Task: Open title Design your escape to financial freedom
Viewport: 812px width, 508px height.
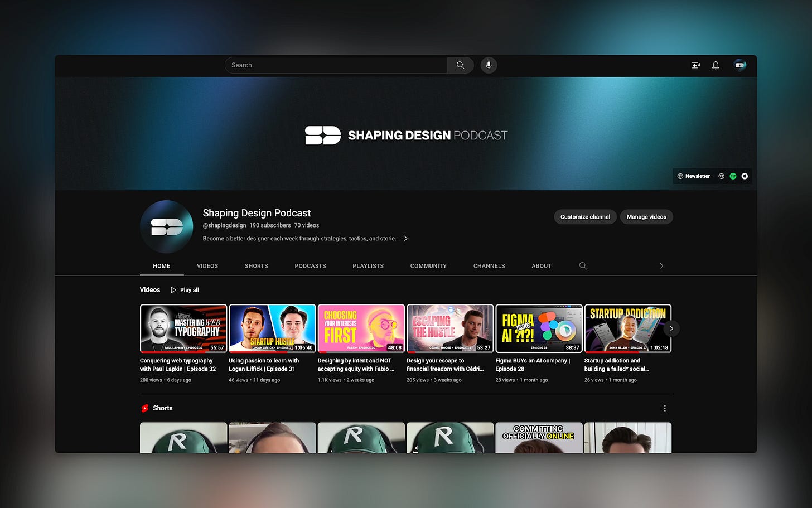Action: coord(445,365)
